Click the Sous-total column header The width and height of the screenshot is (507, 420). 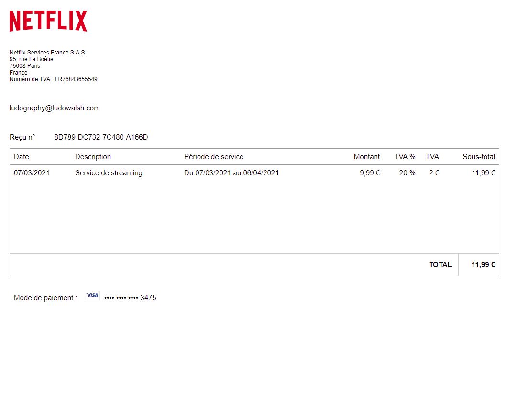click(478, 157)
